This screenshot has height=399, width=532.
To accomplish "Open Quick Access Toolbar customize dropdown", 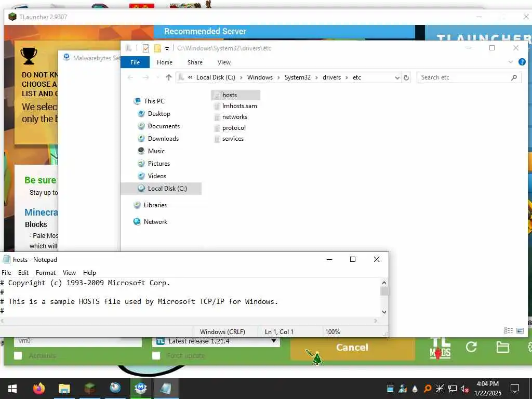I will (x=167, y=48).
